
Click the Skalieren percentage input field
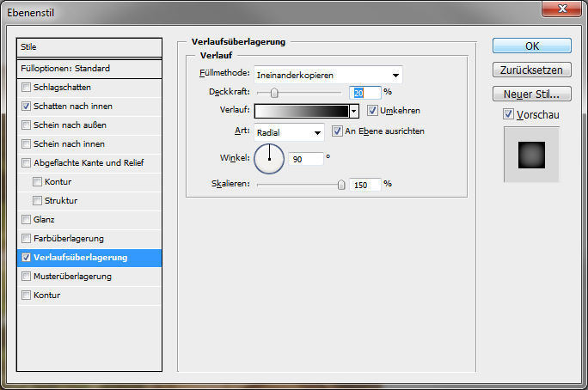[x=364, y=184]
